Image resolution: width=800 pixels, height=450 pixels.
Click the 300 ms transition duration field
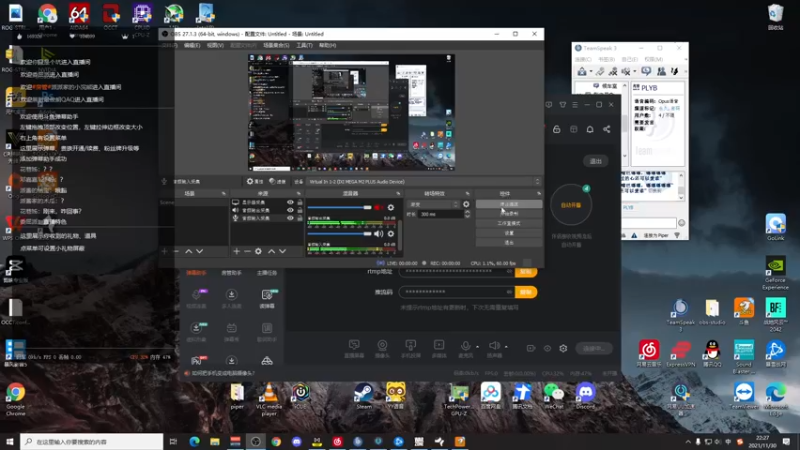coord(441,214)
